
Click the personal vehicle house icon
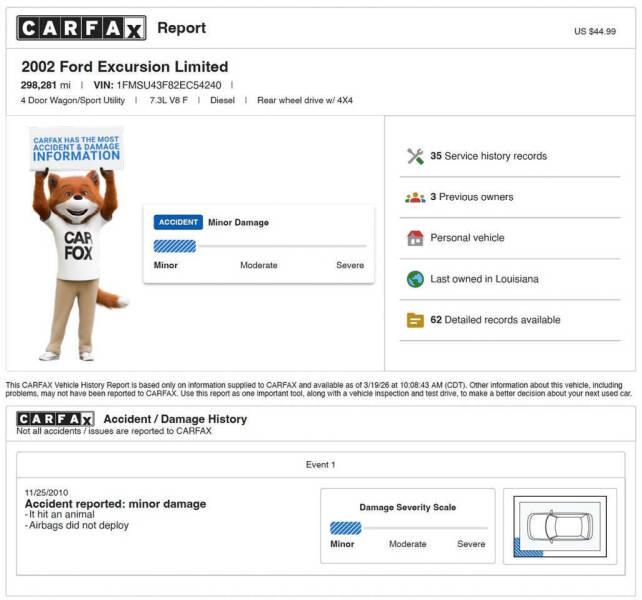(x=415, y=238)
